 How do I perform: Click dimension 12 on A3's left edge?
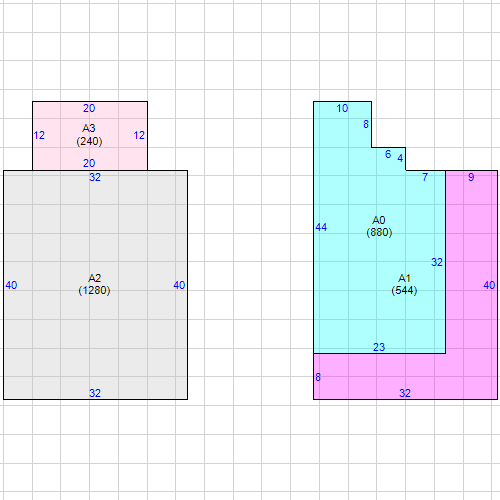(x=39, y=135)
